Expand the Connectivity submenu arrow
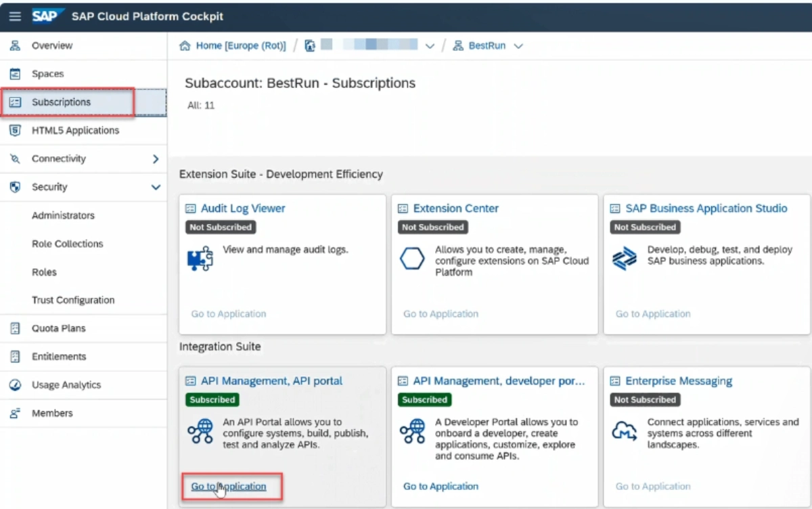Viewport: 812px width, 509px height. [x=154, y=158]
